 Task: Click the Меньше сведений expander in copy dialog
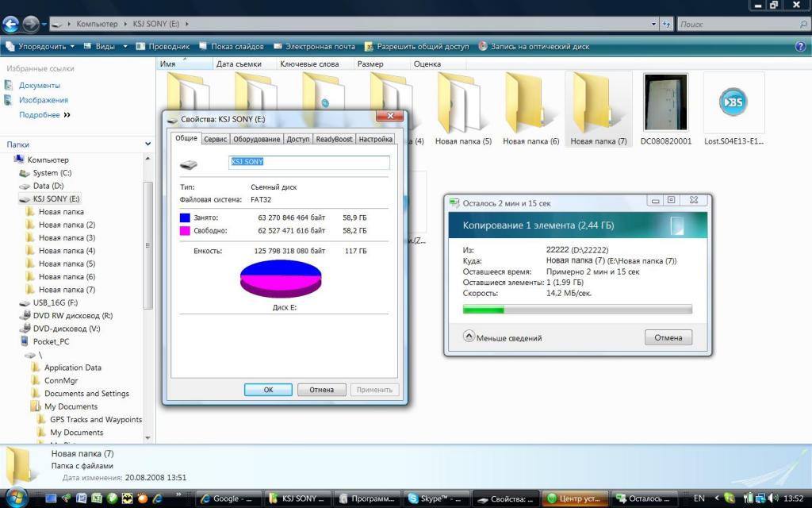coord(503,337)
